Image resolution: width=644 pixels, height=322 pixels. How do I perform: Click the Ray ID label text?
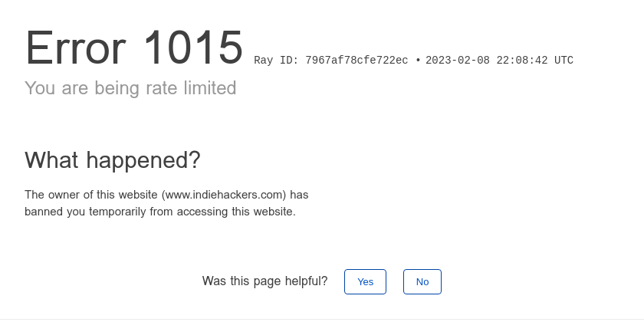pyautogui.click(x=276, y=61)
